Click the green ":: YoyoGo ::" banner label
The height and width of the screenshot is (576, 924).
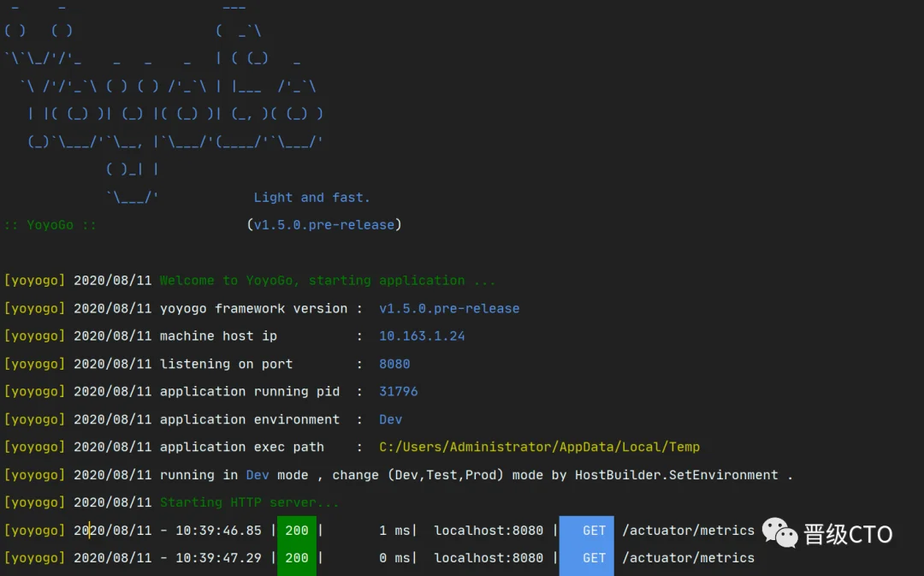[50, 225]
